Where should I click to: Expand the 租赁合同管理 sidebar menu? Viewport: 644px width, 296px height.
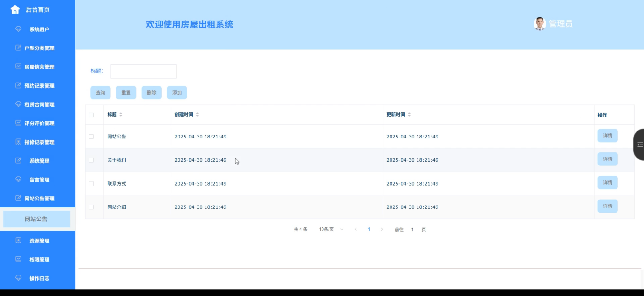[x=38, y=104]
